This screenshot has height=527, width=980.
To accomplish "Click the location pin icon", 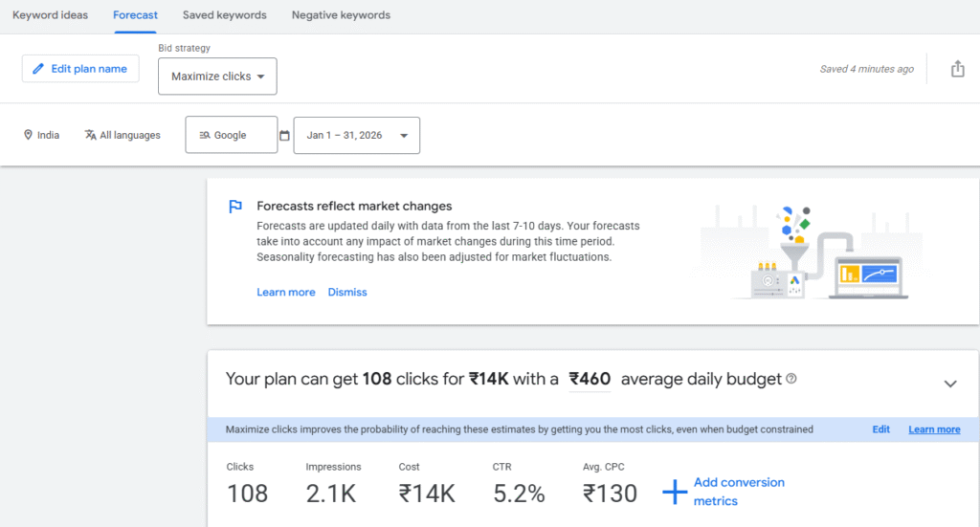I will pyautogui.click(x=28, y=135).
